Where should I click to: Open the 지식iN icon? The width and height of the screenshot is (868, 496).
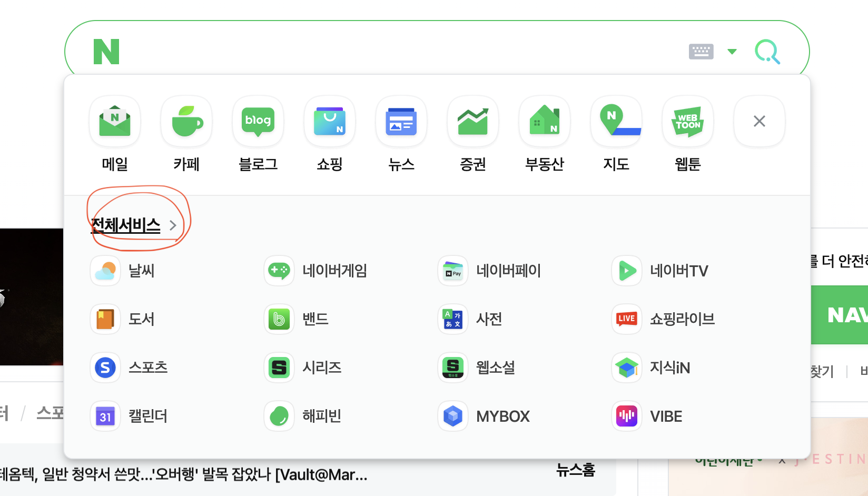click(x=627, y=368)
